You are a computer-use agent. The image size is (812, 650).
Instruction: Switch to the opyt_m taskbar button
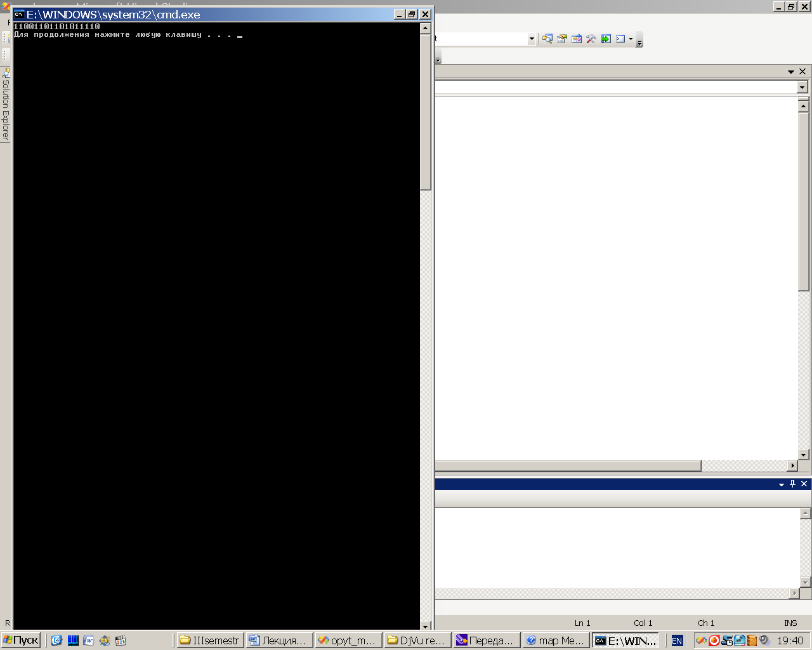coord(348,640)
